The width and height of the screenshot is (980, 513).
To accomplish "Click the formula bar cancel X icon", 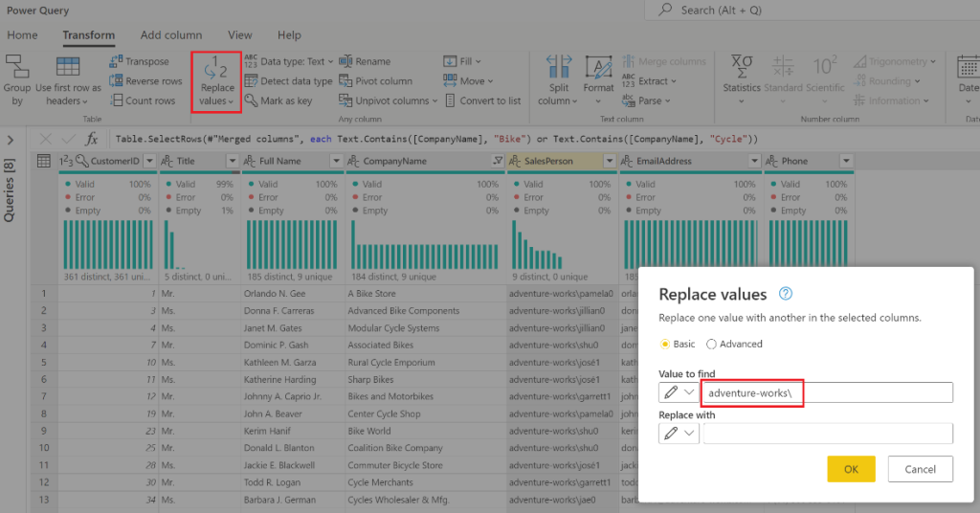I will click(x=46, y=139).
